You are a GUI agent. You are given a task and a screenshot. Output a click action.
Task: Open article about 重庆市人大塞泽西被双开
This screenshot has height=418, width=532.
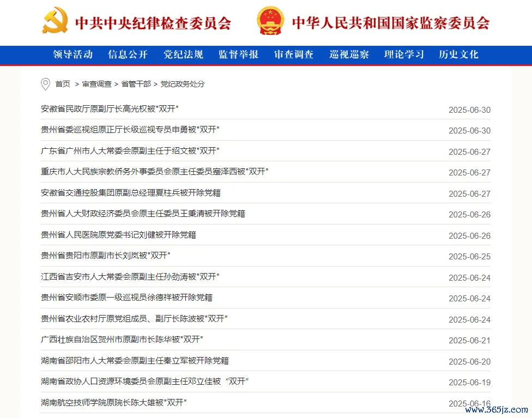point(154,171)
